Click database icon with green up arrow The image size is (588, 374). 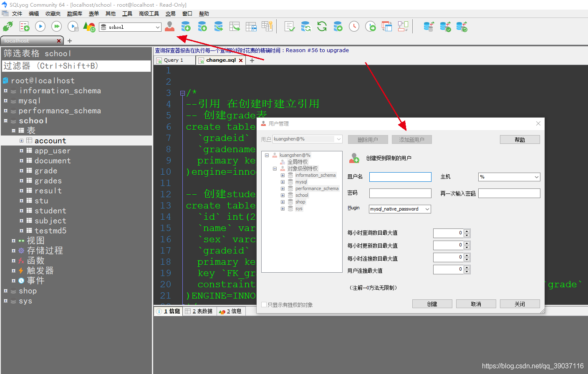click(x=202, y=27)
